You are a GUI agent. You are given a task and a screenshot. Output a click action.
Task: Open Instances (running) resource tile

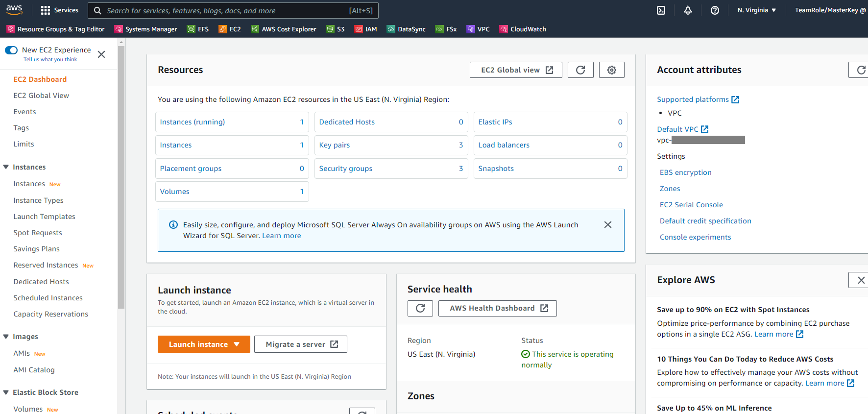(x=232, y=122)
